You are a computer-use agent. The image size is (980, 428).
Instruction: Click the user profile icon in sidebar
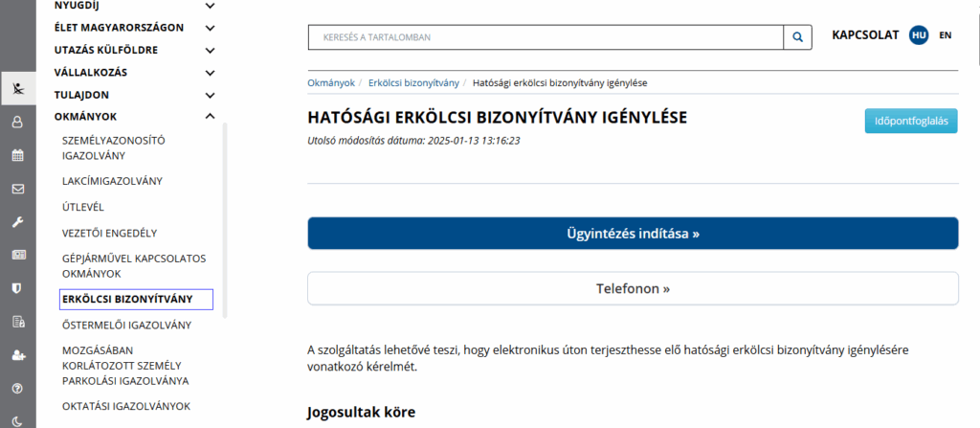pos(17,122)
